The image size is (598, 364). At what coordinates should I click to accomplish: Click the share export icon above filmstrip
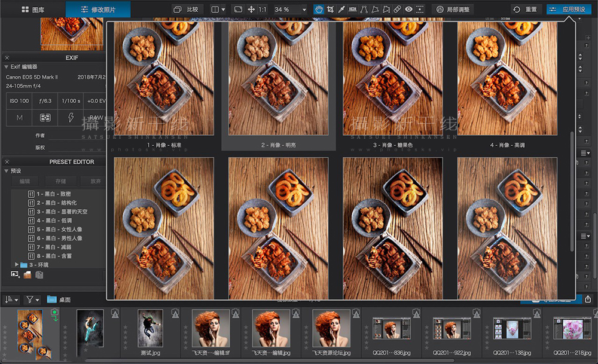(x=588, y=299)
